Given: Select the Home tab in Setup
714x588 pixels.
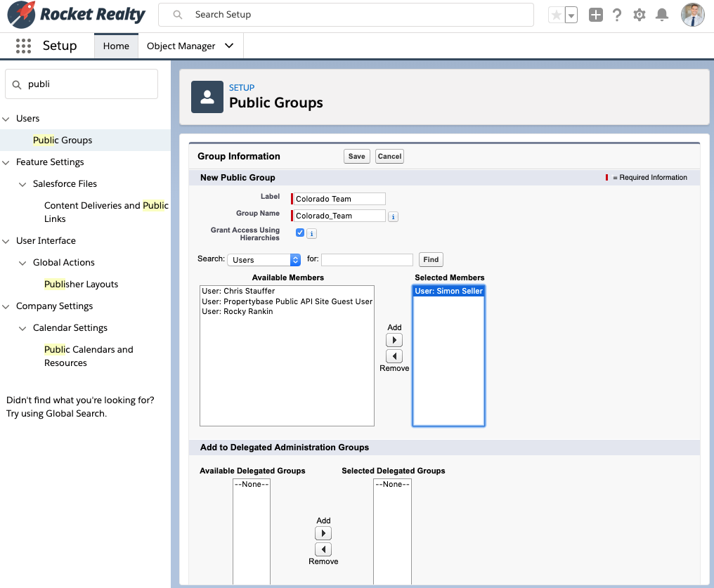Looking at the screenshot, I should (x=115, y=45).
